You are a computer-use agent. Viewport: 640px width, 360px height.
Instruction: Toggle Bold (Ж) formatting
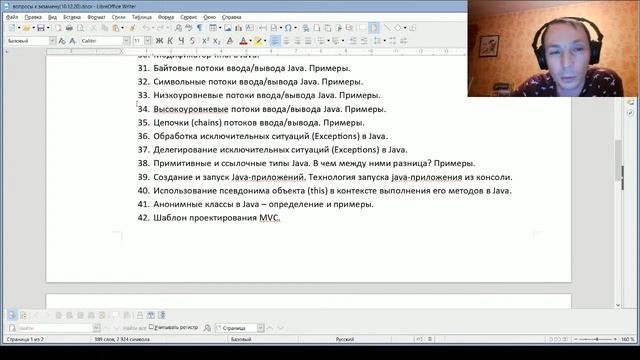159,41
